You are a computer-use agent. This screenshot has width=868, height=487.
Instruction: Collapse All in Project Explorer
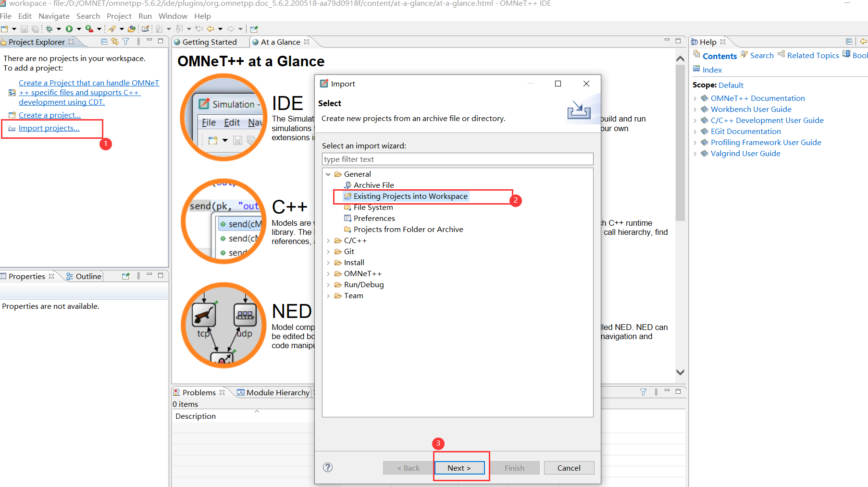point(104,42)
